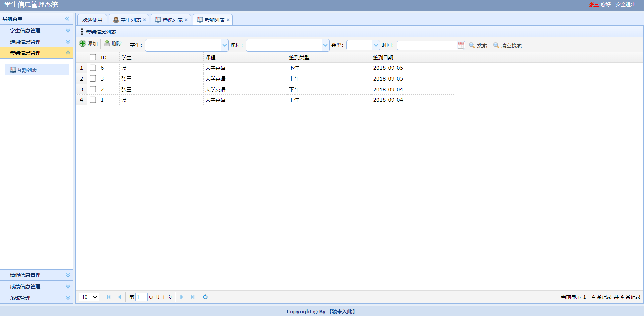Image resolution: width=644 pixels, height=316 pixels.
Task: Expand 成绩信息管理 menu section
Action: [x=37, y=287]
